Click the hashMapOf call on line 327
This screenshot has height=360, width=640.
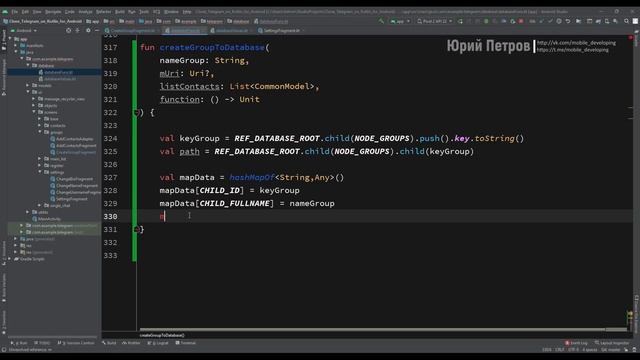[x=252, y=177]
